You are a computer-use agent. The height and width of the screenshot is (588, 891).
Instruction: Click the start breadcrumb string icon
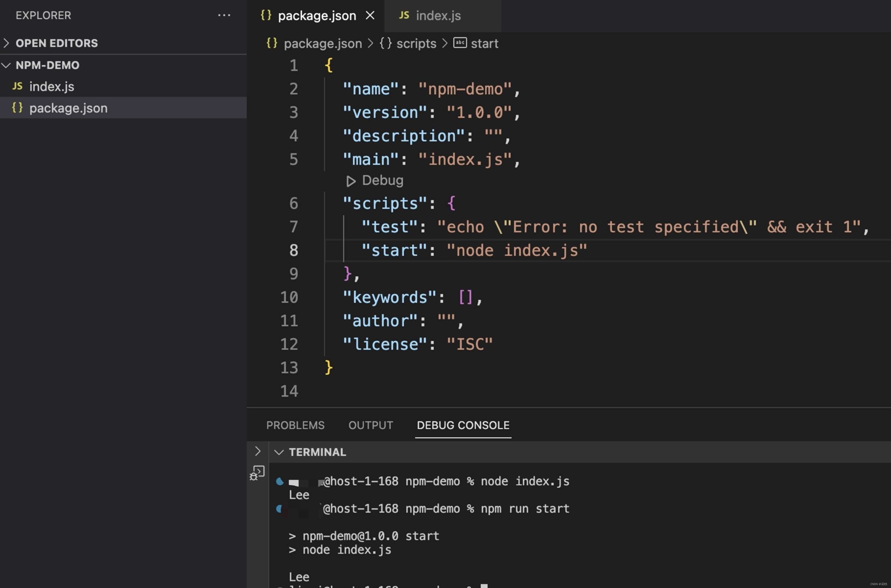point(460,43)
